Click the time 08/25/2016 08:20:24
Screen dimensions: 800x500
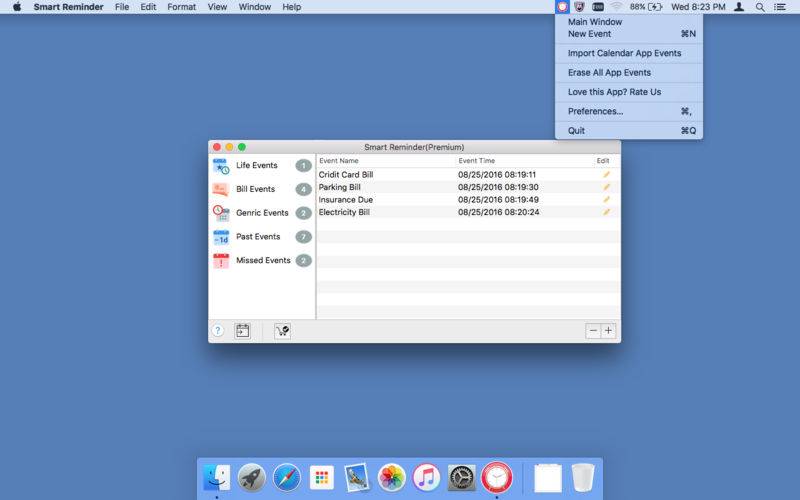(x=498, y=212)
